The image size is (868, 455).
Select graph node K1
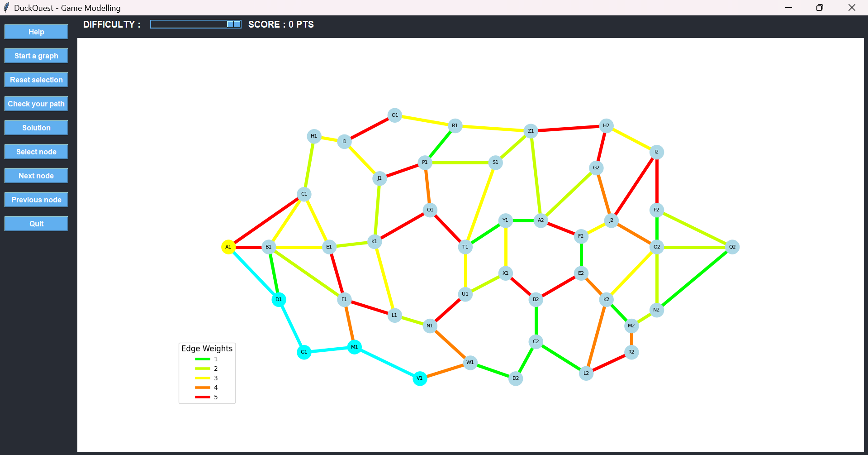click(x=374, y=241)
